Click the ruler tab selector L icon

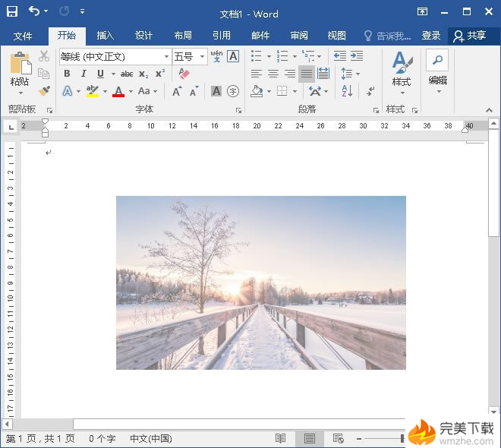[x=11, y=127]
